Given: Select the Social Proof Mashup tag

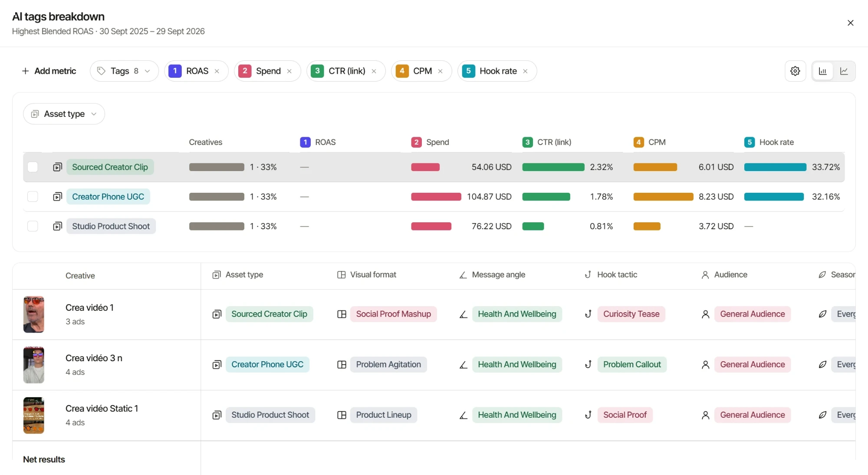Looking at the screenshot, I should (394, 314).
